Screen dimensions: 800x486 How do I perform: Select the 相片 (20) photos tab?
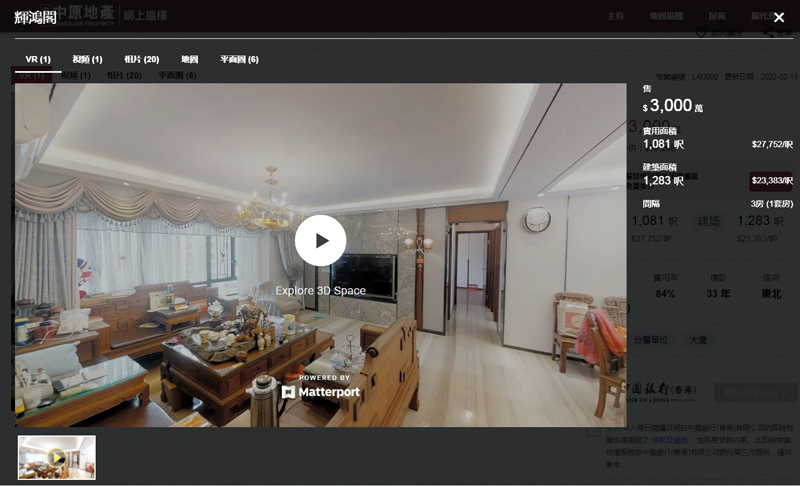tap(141, 59)
